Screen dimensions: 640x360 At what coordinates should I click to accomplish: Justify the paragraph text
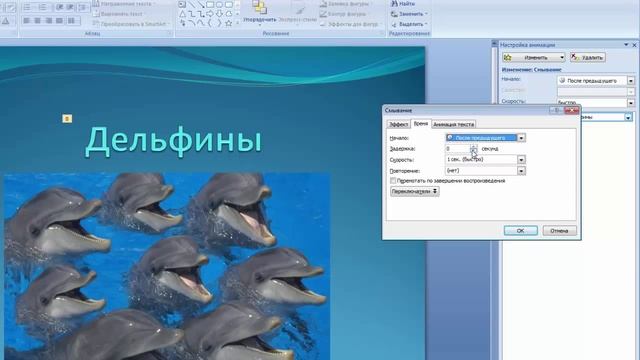click(60, 20)
